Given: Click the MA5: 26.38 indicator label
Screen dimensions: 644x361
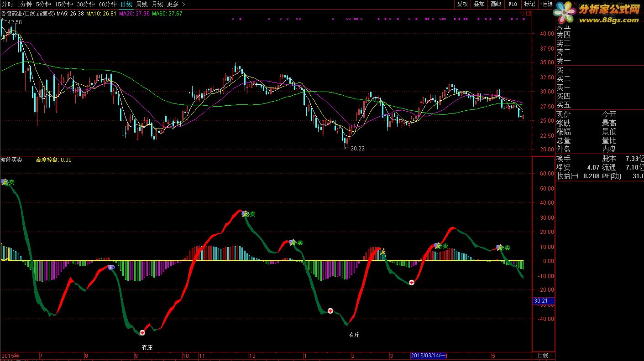Looking at the screenshot, I should (70, 14).
